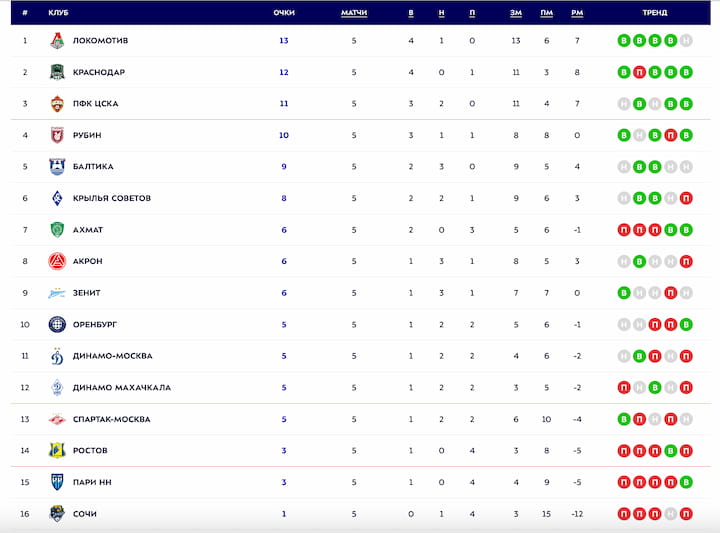
Task: Click the Динамо-Москва club logo
Action: (x=57, y=356)
